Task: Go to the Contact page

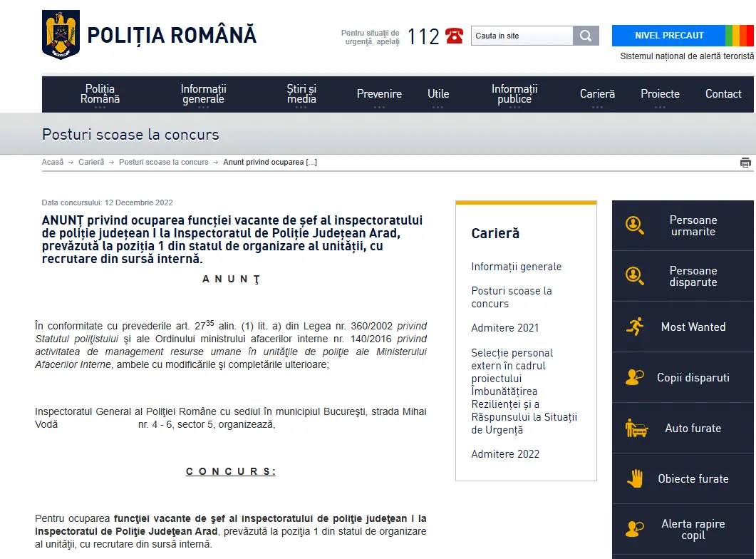Action: coord(723,94)
